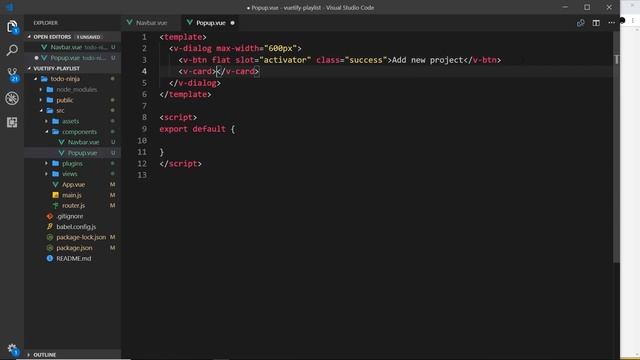The width and height of the screenshot is (640, 360).
Task: Split the editor with split icon
Action: tap(596, 23)
